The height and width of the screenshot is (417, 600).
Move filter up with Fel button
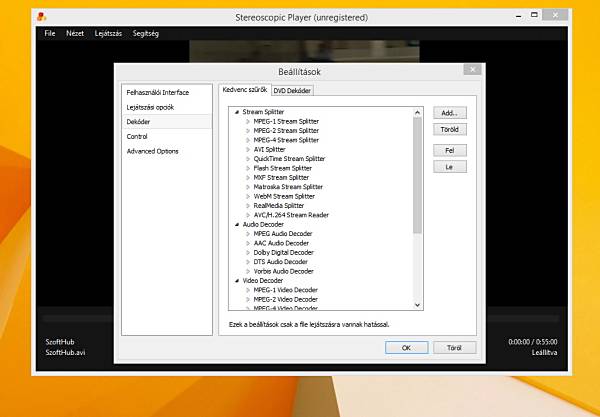450,150
